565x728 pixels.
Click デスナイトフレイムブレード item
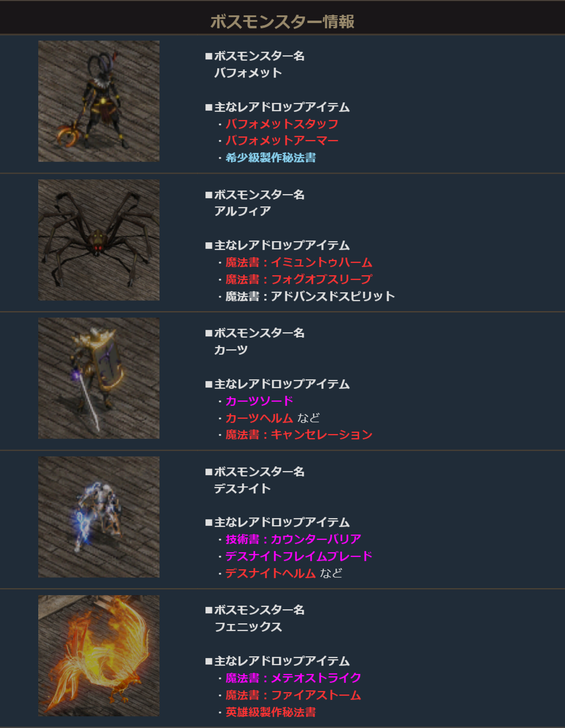click(299, 556)
